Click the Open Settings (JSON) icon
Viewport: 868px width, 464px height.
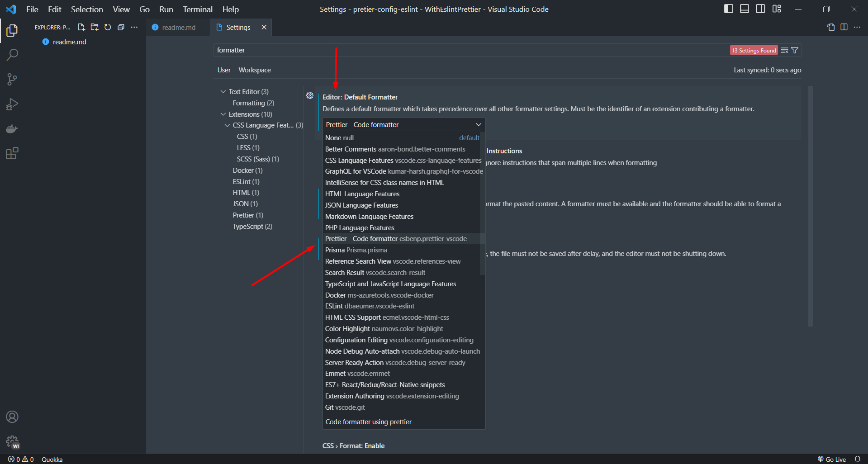click(x=831, y=27)
